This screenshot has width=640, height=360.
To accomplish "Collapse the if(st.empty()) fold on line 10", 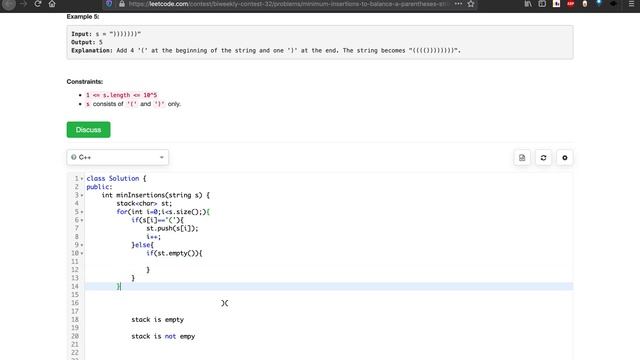I will [x=82, y=253].
